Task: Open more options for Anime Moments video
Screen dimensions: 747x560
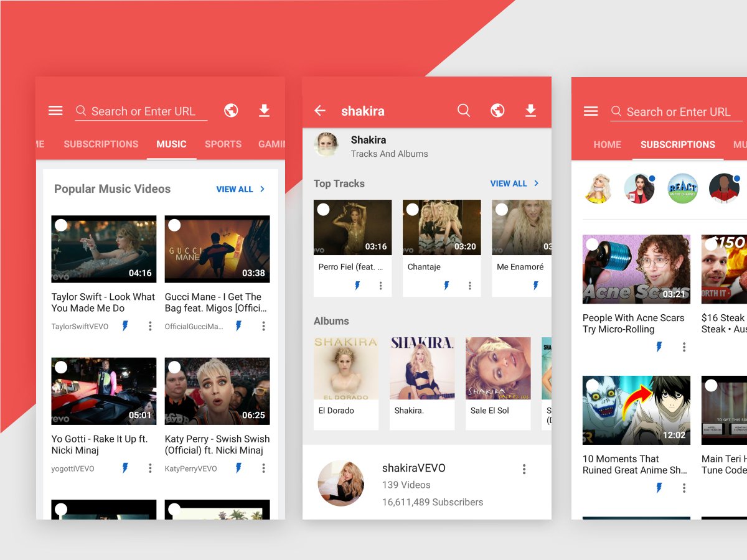Action: pyautogui.click(x=684, y=488)
